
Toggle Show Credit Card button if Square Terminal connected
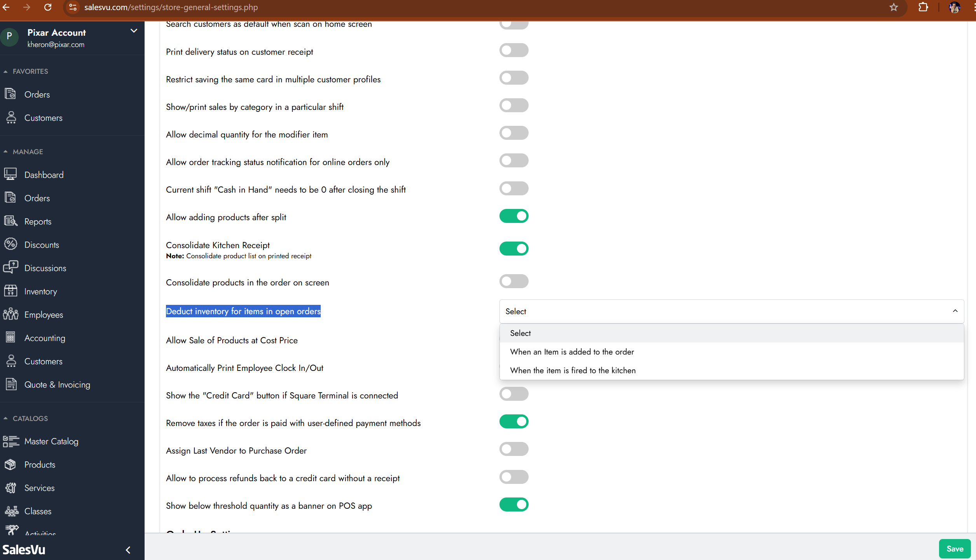pos(513,394)
